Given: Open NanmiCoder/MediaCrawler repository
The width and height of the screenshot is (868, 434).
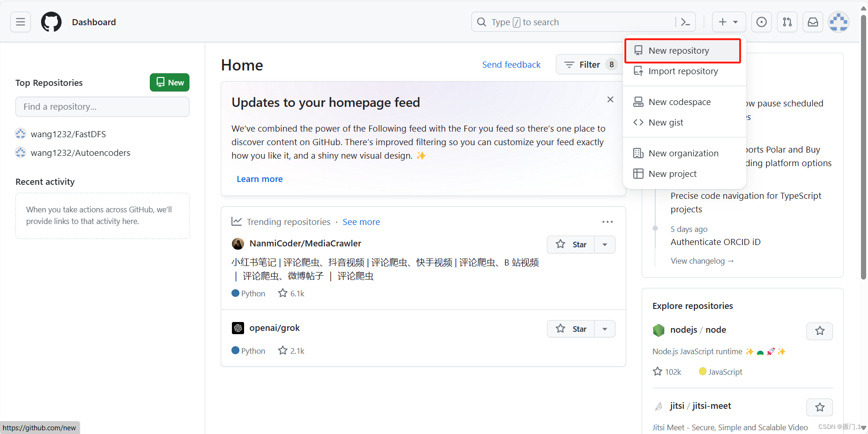Looking at the screenshot, I should coord(305,243).
